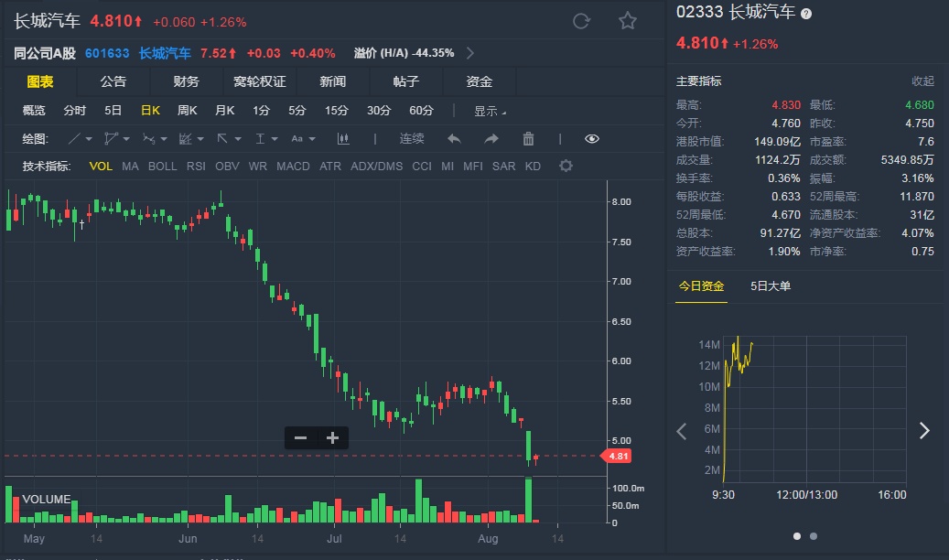
Task: Delete drawings with the trash icon
Action: coord(528,139)
